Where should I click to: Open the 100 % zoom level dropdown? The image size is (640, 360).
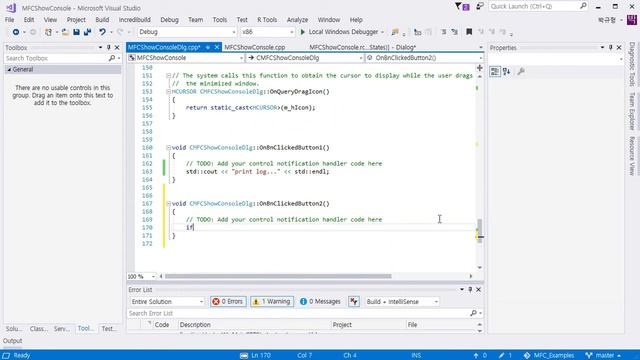point(141,276)
